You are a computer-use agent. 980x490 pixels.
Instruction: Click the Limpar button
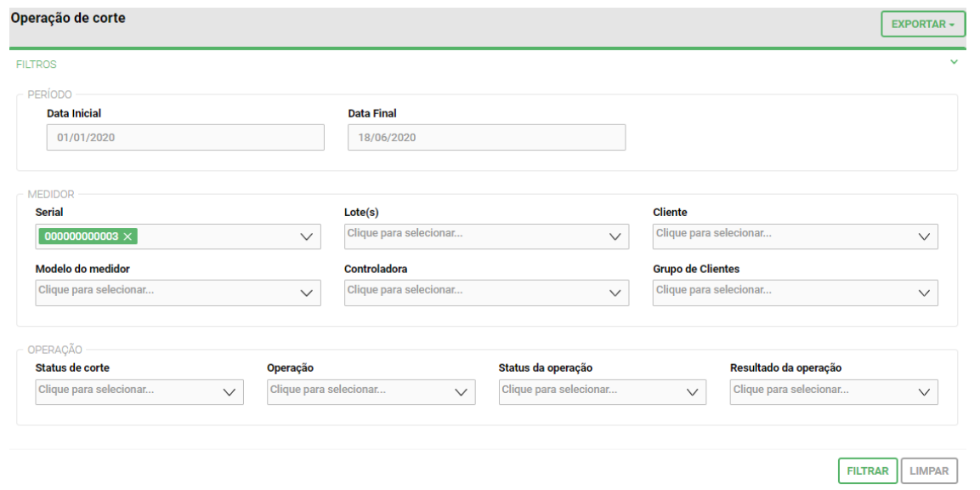[929, 470]
